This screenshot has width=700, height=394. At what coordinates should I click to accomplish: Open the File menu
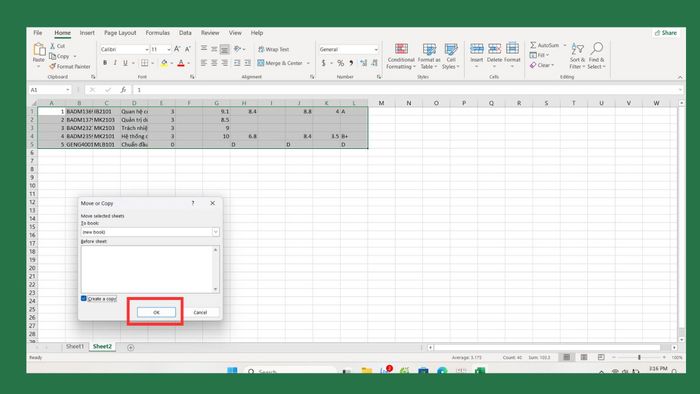click(38, 33)
